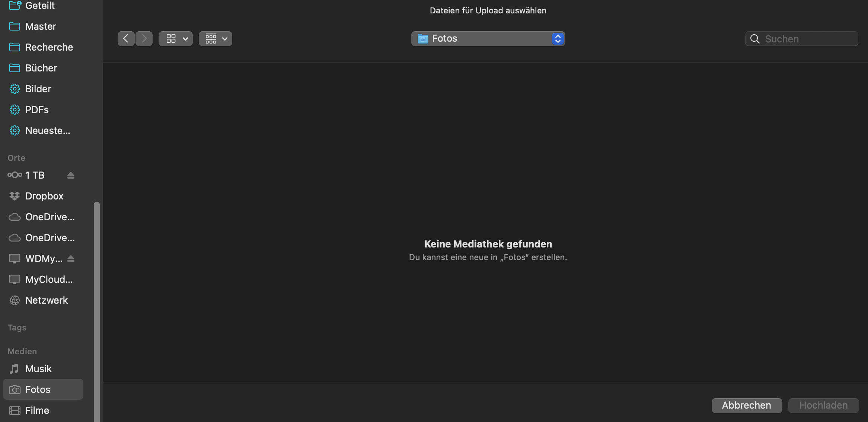Open the Filme media section
Viewport: 868px width, 422px height.
pos(37,410)
